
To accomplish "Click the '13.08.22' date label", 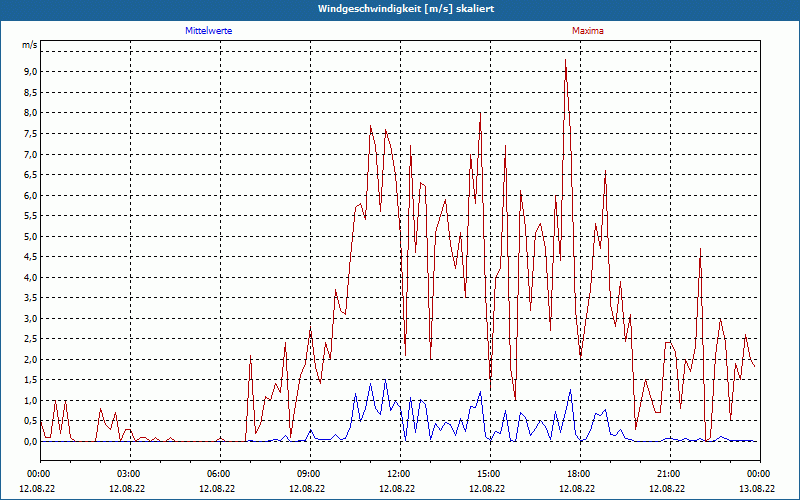I will point(757,488).
